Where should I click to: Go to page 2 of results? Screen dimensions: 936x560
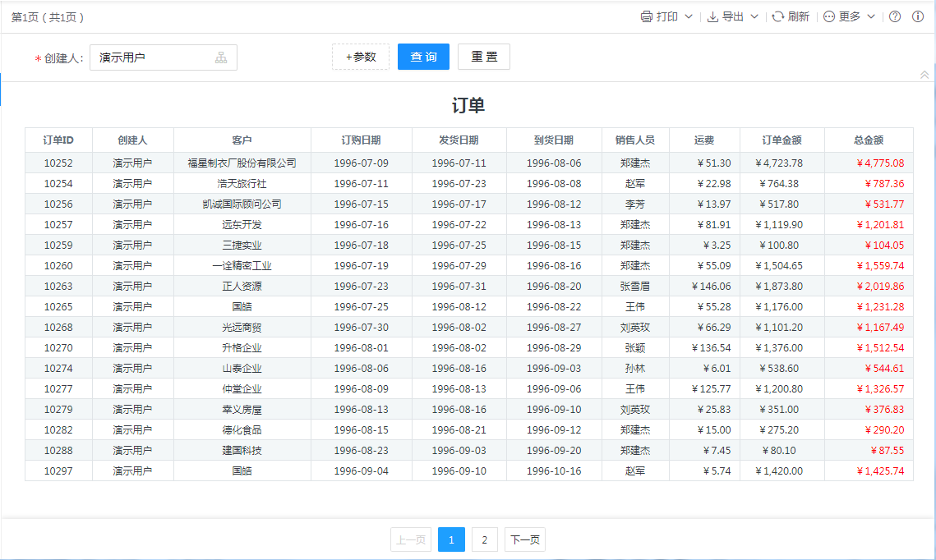point(485,539)
